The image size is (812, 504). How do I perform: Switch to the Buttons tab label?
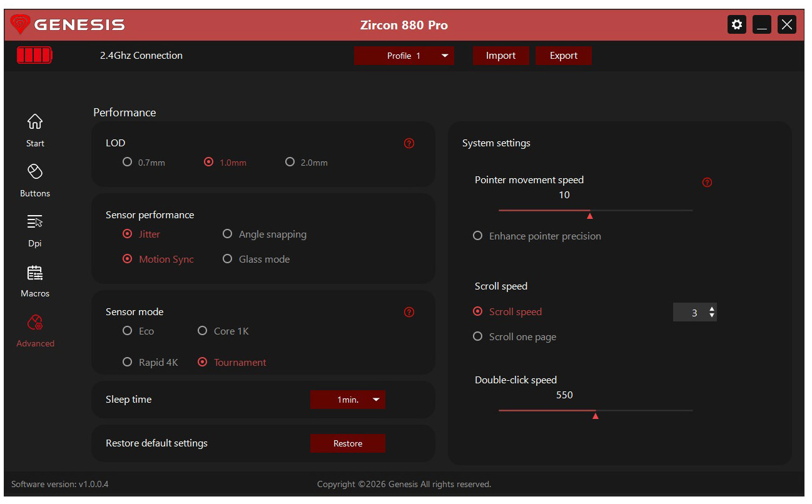tap(35, 193)
